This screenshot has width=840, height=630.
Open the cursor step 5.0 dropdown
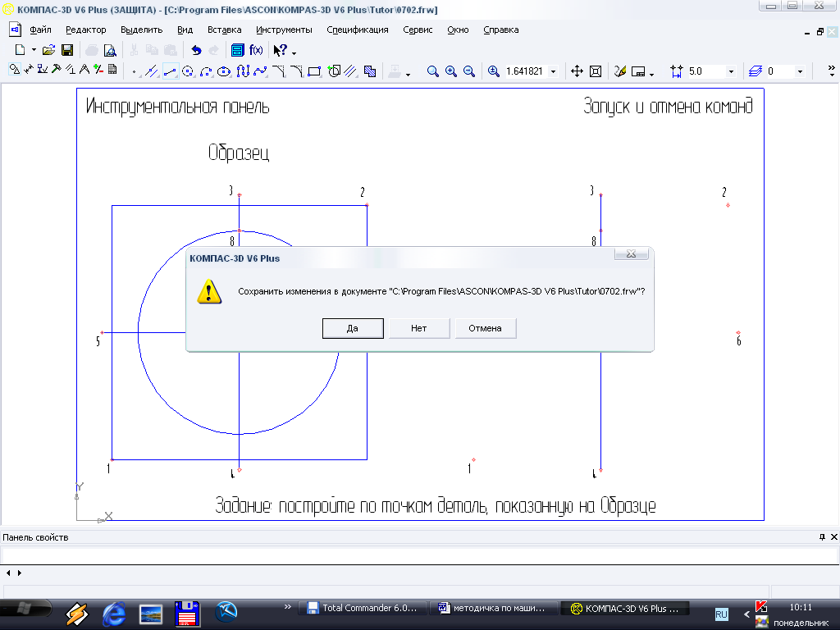(731, 72)
